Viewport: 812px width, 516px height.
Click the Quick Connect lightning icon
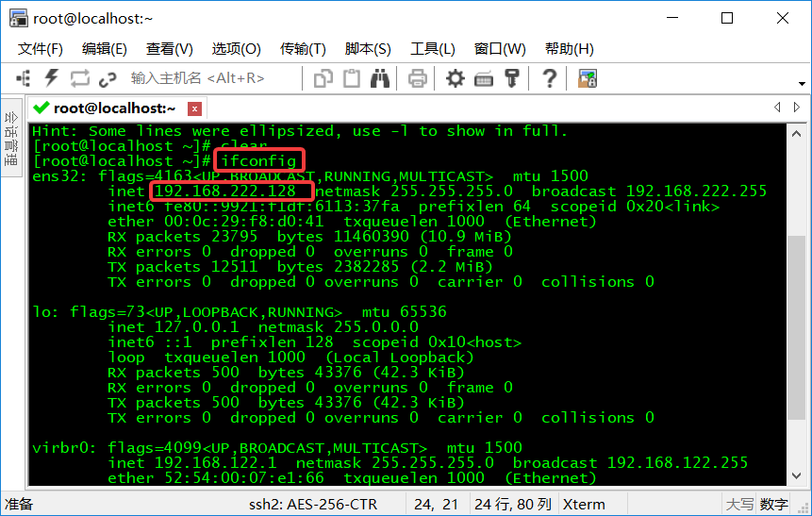(x=51, y=78)
